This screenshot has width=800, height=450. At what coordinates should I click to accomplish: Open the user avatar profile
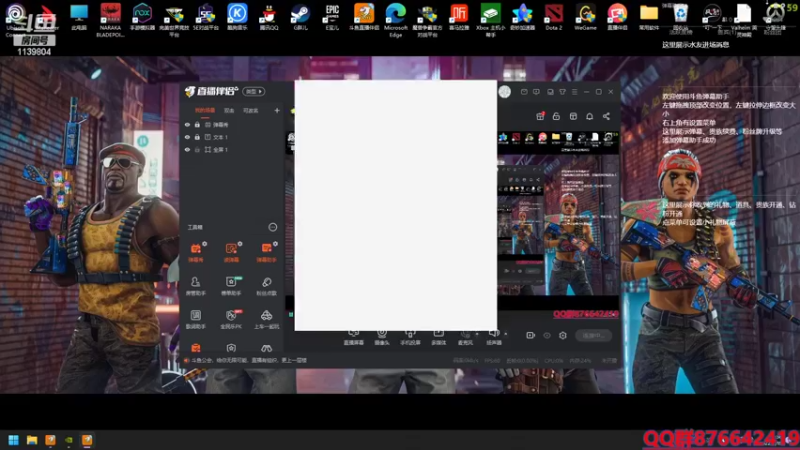coord(505,91)
